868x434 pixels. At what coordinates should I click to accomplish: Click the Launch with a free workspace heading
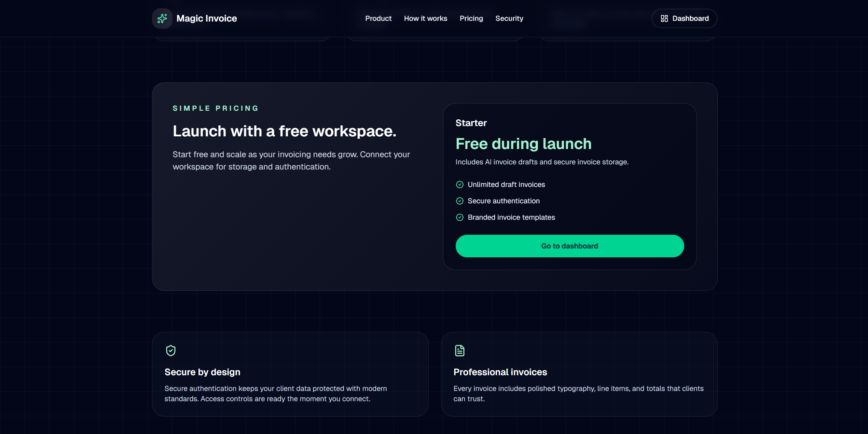(x=284, y=131)
